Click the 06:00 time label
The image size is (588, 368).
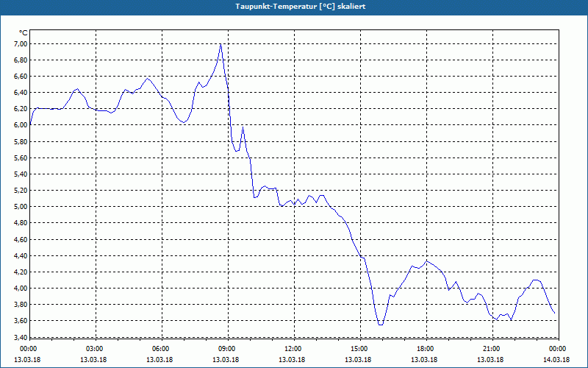click(x=161, y=349)
